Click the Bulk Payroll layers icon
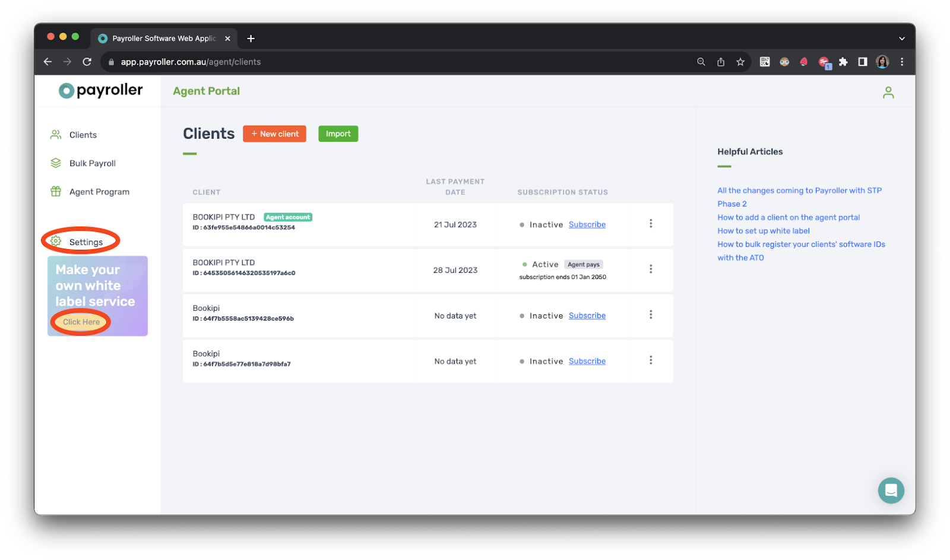Image resolution: width=950 pixels, height=560 pixels. (56, 163)
